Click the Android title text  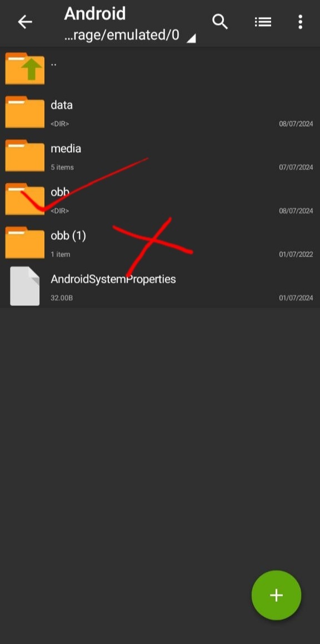point(95,13)
